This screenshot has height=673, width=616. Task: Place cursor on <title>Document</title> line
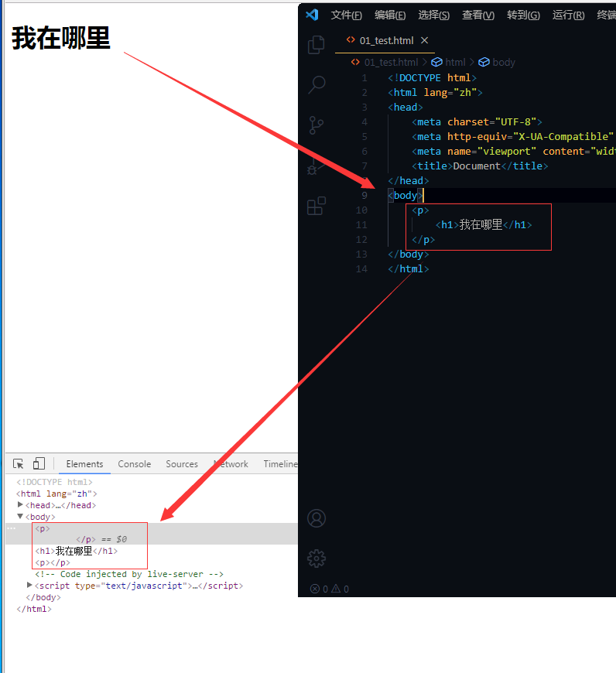coord(480,166)
